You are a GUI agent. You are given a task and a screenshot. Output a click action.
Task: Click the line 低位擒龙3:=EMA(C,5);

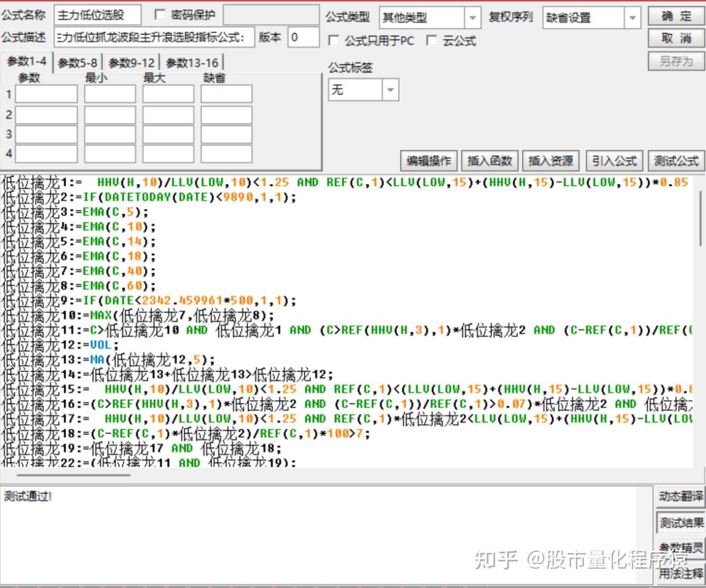click(75, 212)
